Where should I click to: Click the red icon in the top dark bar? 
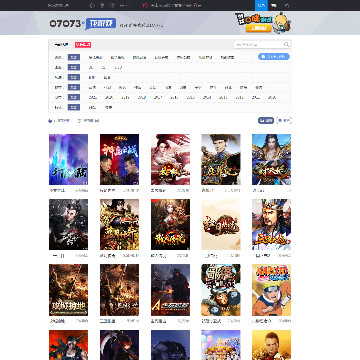(145, 5)
